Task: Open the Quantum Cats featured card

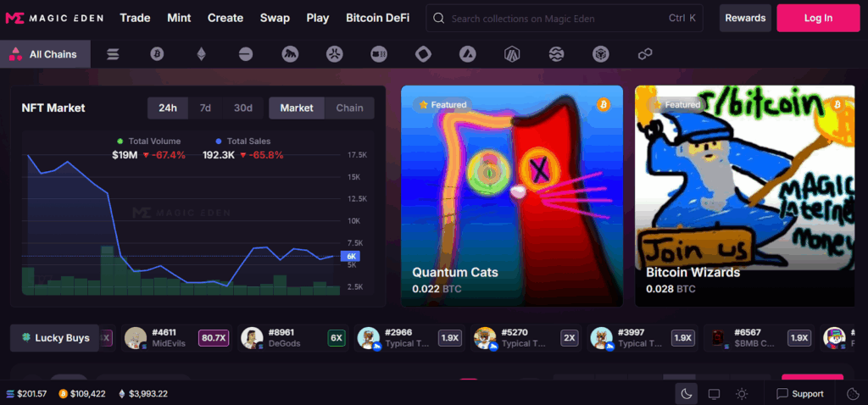Action: pyautogui.click(x=512, y=196)
